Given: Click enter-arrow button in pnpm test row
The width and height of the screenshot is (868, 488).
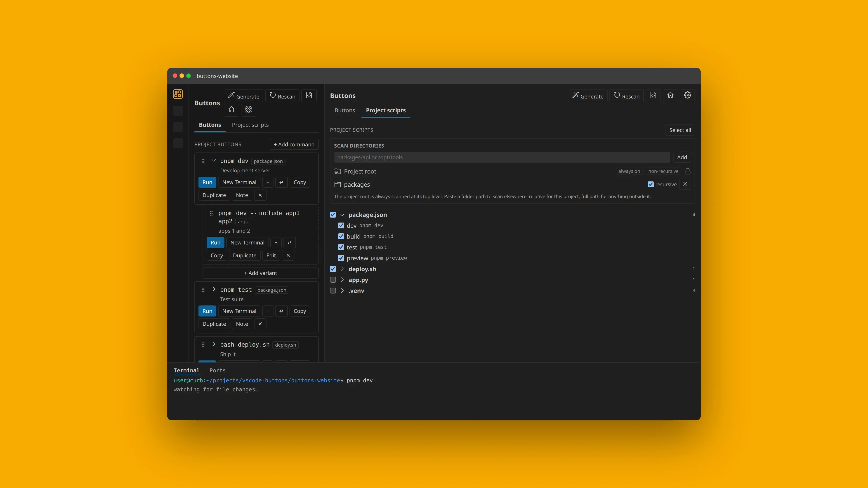Looking at the screenshot, I should pos(281,311).
